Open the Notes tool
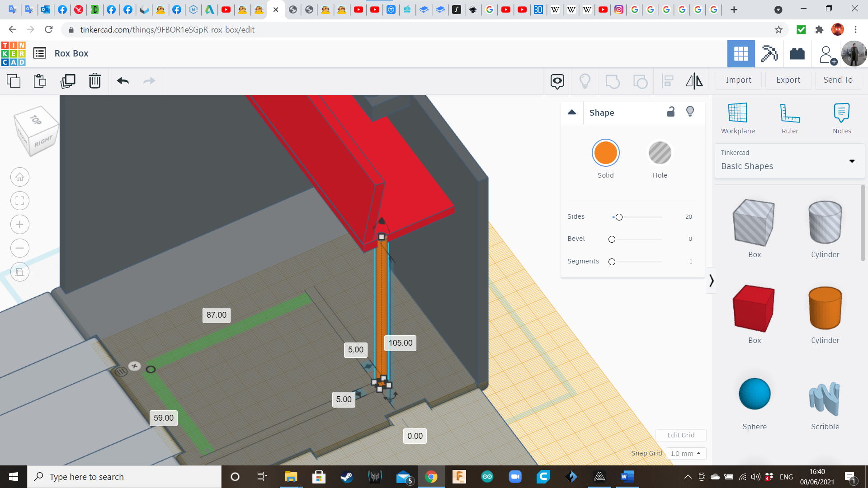 (841, 118)
